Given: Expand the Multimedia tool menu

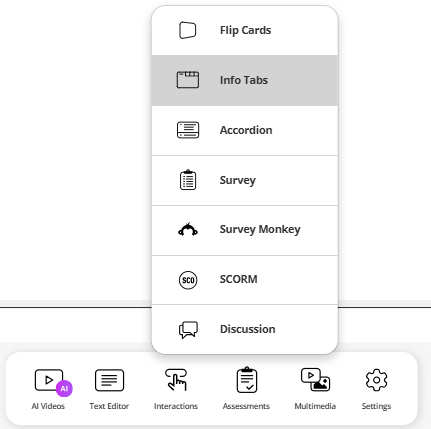Looking at the screenshot, I should [315, 389].
